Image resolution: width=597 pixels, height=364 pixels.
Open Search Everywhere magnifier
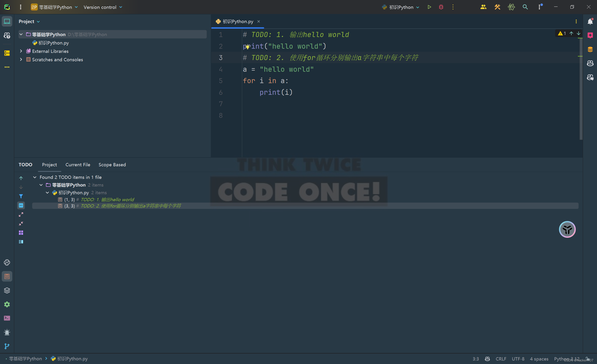click(x=525, y=7)
